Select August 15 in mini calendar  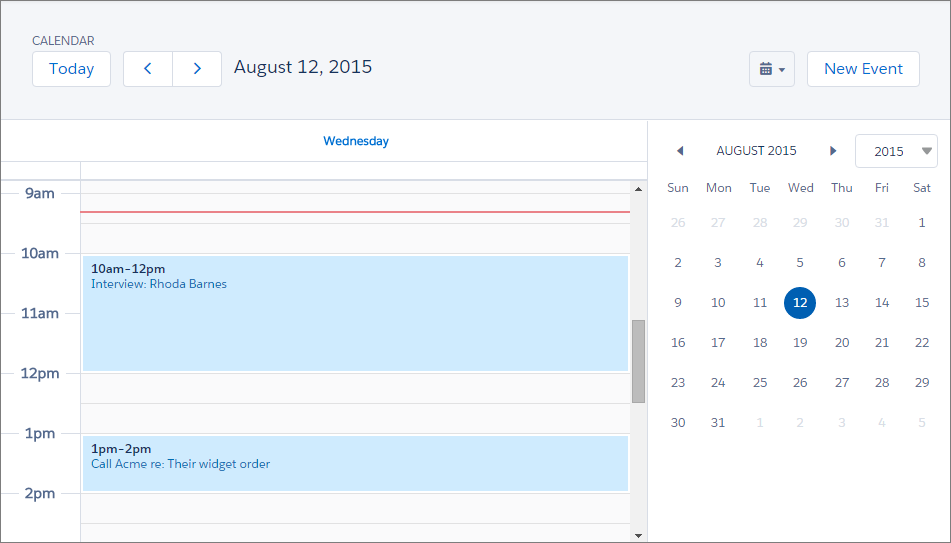[x=922, y=303]
